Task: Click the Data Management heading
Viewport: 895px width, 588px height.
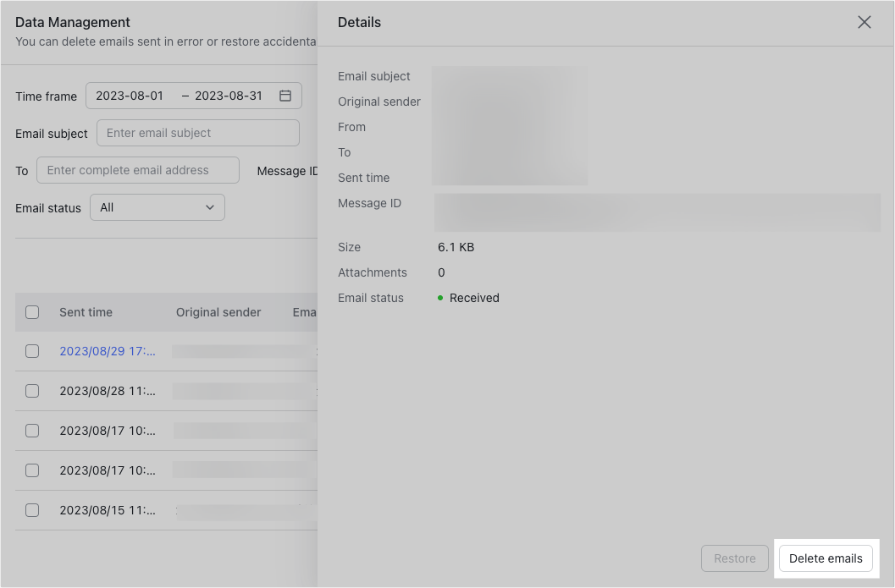Action: point(73,22)
